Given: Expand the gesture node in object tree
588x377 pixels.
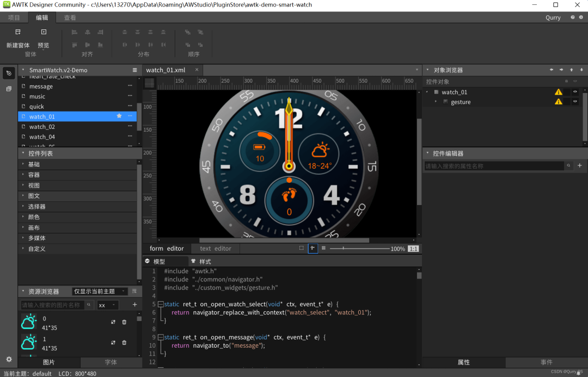Looking at the screenshot, I should click(436, 102).
